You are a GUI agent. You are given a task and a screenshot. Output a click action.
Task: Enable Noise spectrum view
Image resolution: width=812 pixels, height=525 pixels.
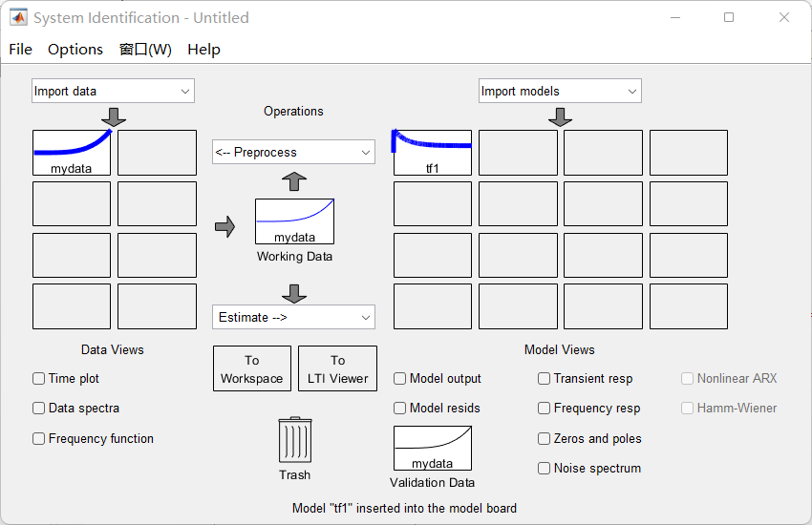(x=544, y=468)
